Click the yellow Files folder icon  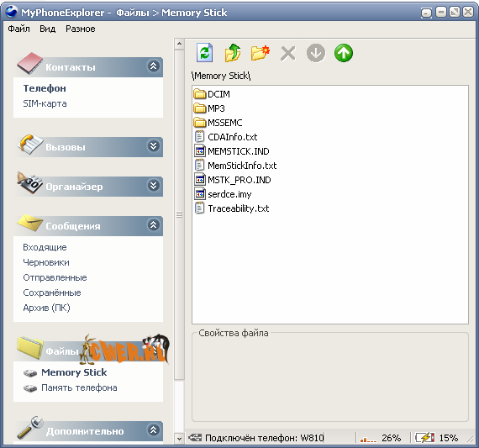click(30, 347)
